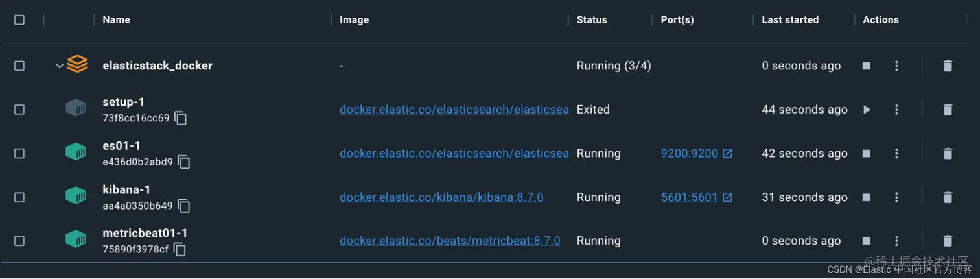The image size is (980, 279).
Task: Collapse the elasticstack_docker group
Action: [60, 66]
